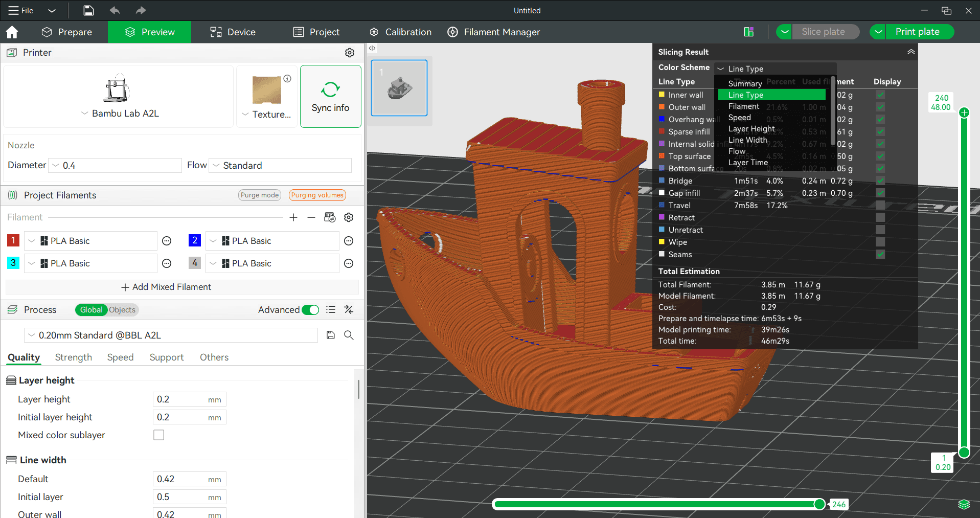Screen dimensions: 980x518
Task: Remove a filament with the minus icon
Action: pos(311,217)
